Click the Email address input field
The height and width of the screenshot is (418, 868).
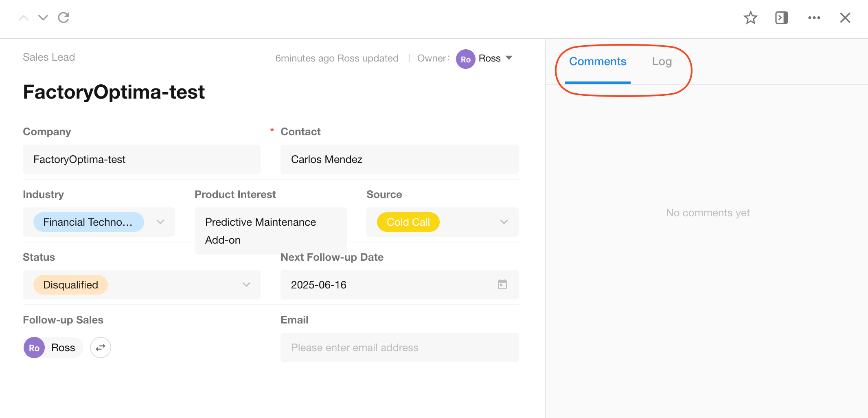(399, 348)
